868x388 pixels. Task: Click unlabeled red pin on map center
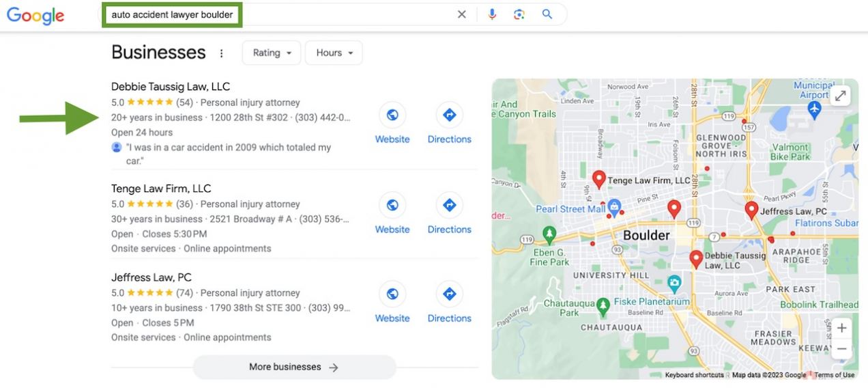tap(674, 209)
